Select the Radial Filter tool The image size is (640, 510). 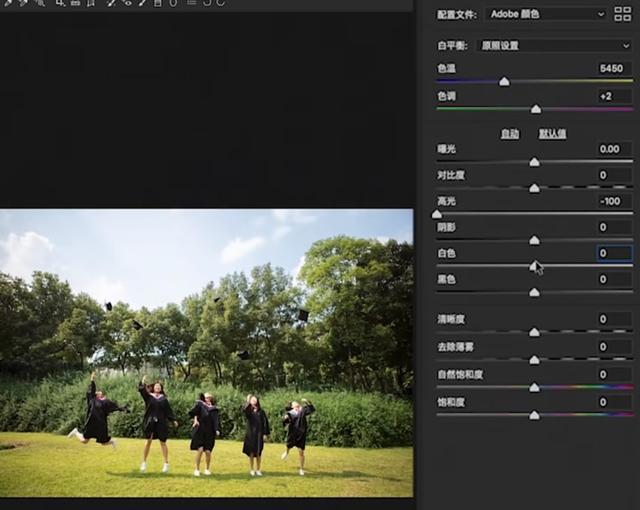172,3
